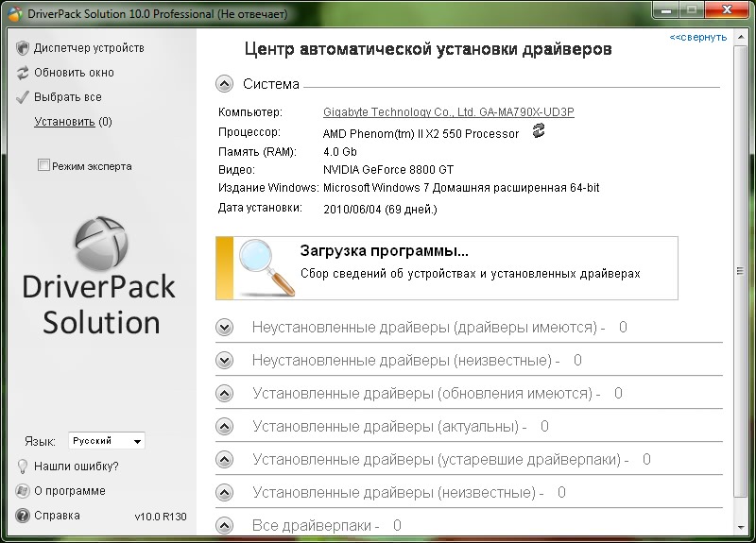Expand Неустановленные драйверы (неизвестные) section

[224, 361]
